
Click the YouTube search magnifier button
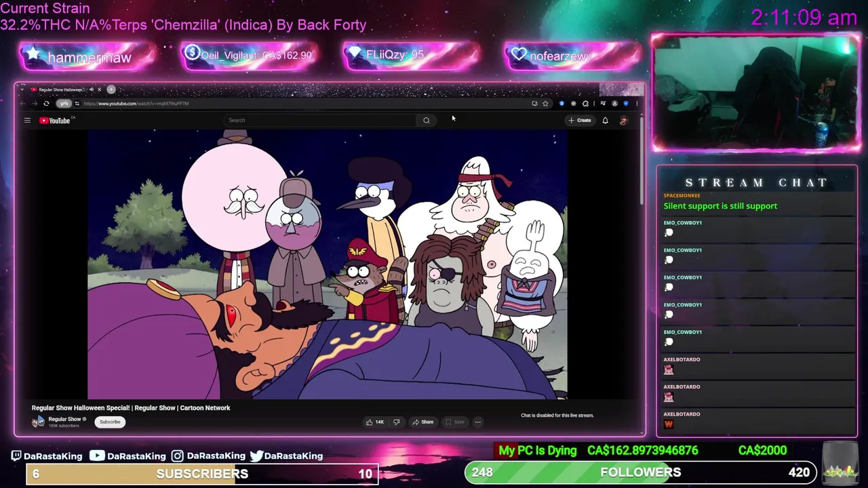(427, 121)
